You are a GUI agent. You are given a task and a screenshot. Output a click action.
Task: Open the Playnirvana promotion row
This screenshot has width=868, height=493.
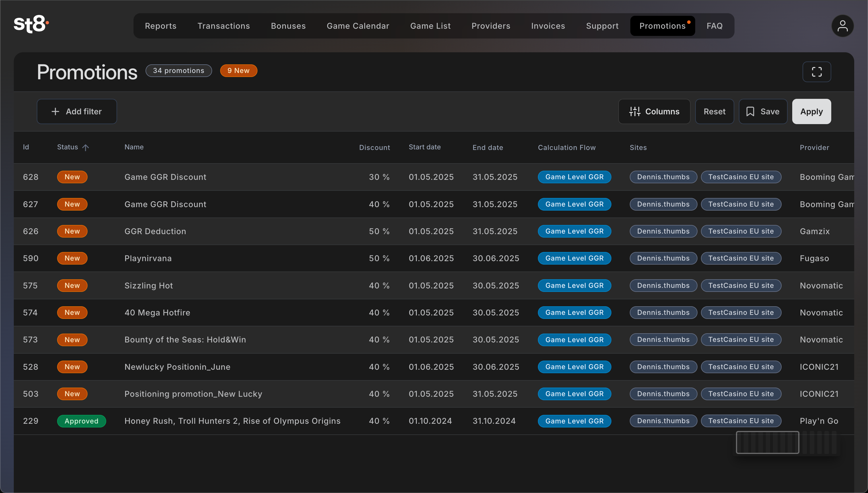(x=148, y=258)
